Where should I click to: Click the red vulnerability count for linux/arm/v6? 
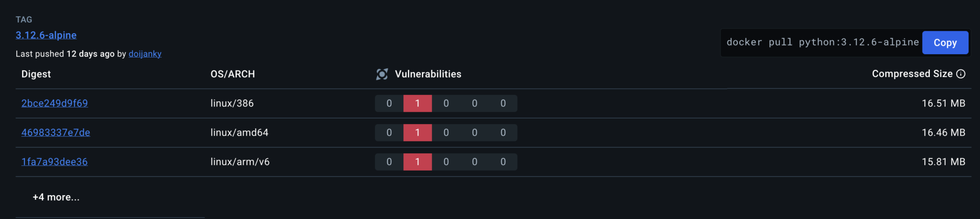[417, 162]
